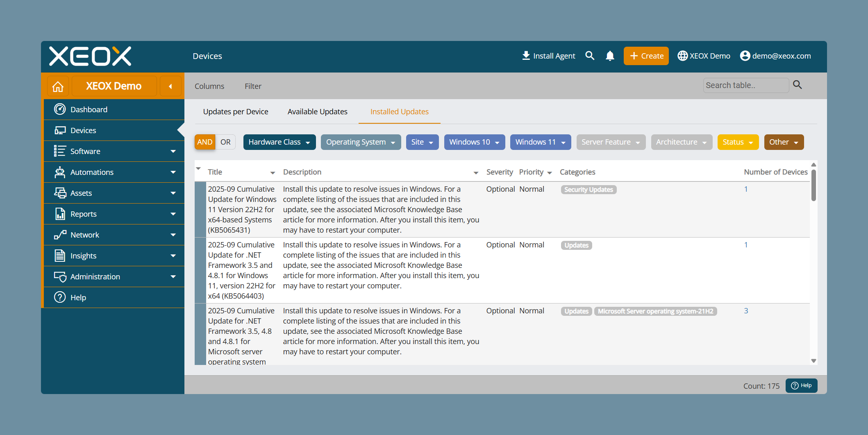Click the table vertical scrollbar thumb
The height and width of the screenshot is (435, 868).
click(813, 185)
